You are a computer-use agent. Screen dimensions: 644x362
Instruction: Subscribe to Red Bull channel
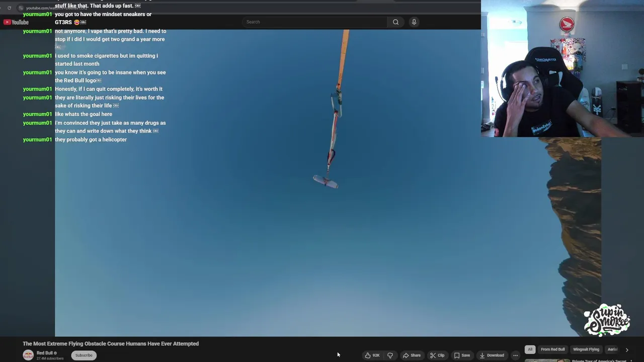click(84, 355)
